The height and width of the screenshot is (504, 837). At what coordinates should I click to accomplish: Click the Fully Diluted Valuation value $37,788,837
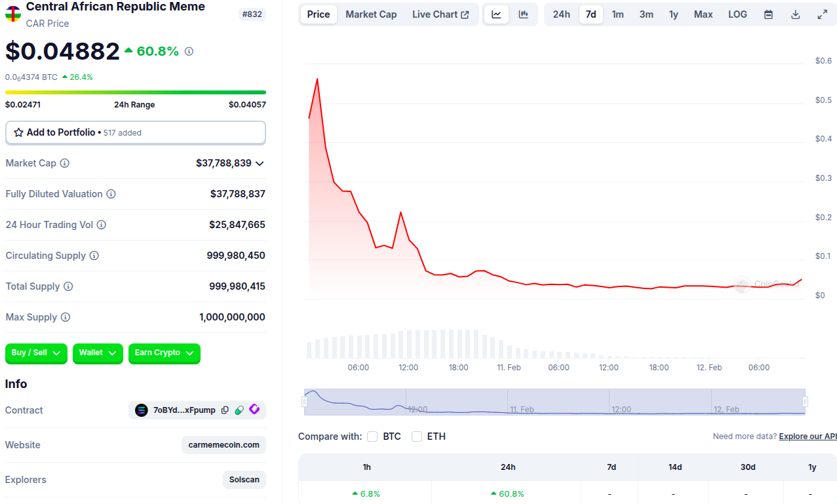238,194
